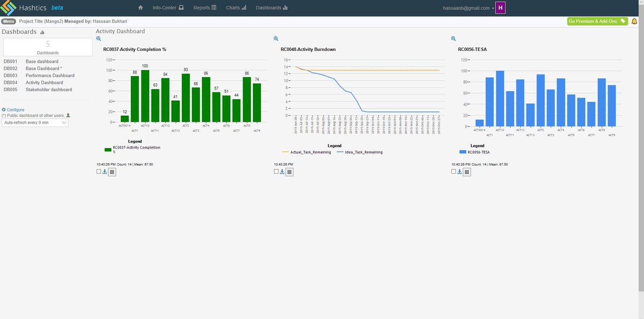Viewport: 644px width, 319px height.
Task: Click 'Project Title (Mango2)' text
Action: point(41,21)
